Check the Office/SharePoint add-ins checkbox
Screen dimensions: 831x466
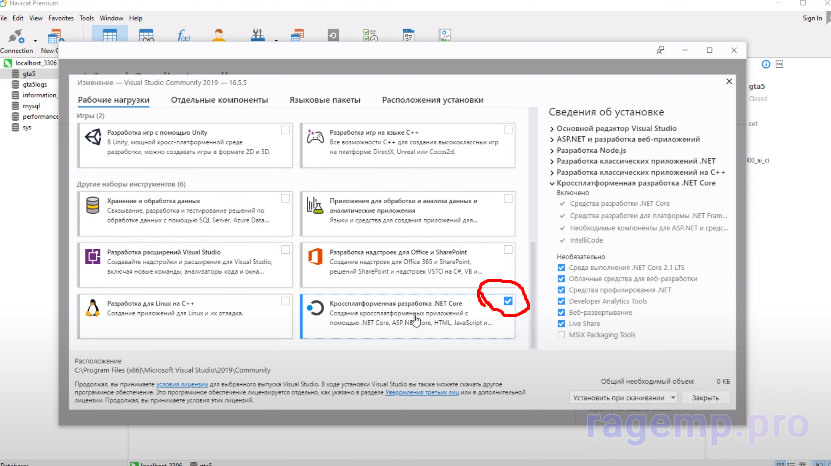508,250
